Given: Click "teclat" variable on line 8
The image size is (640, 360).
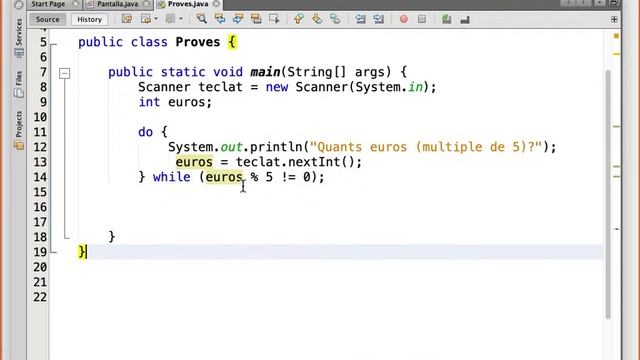Looking at the screenshot, I should click(x=220, y=87).
